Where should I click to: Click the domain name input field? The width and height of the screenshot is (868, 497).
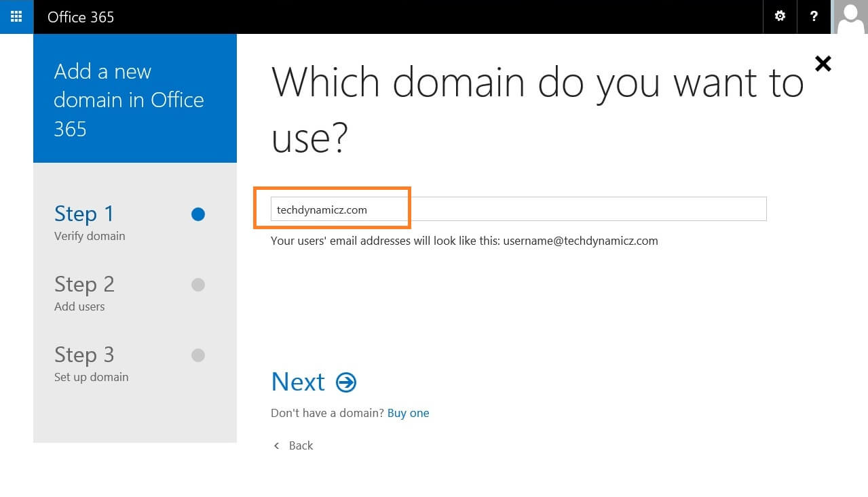click(518, 209)
